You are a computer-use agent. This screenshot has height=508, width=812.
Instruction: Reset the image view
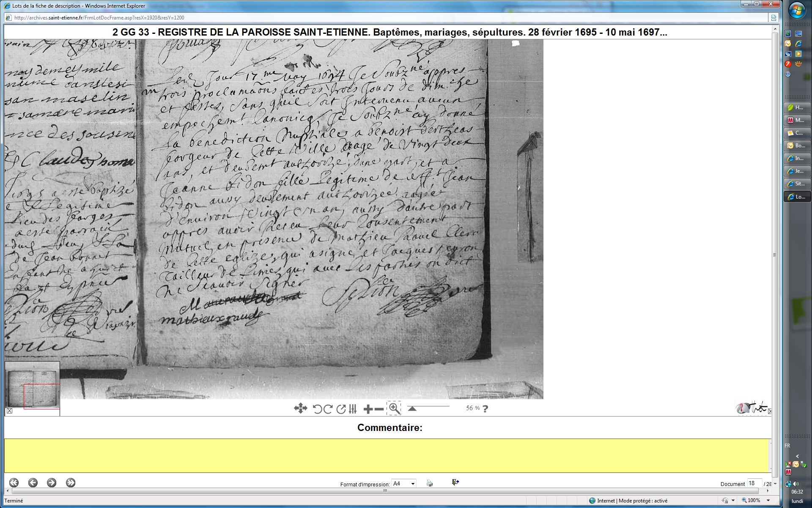point(341,409)
